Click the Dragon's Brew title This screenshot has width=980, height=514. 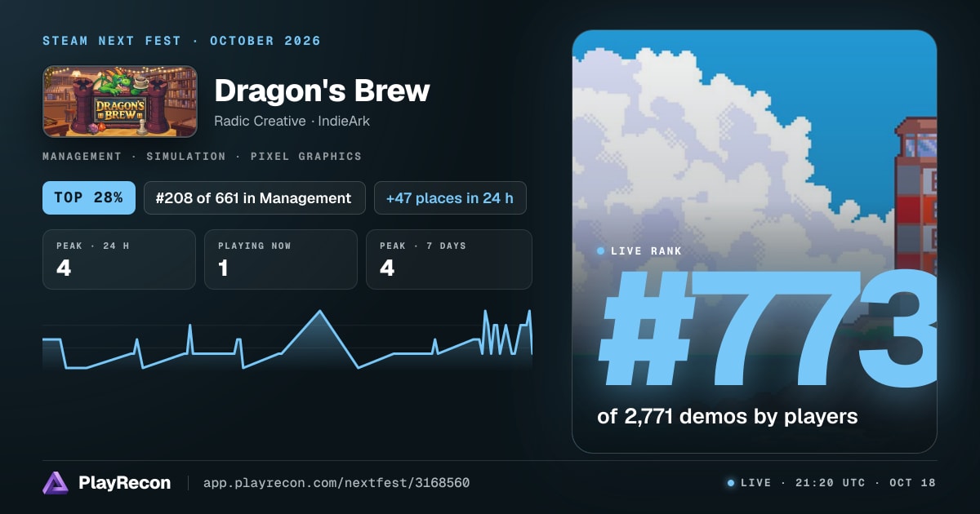(322, 90)
